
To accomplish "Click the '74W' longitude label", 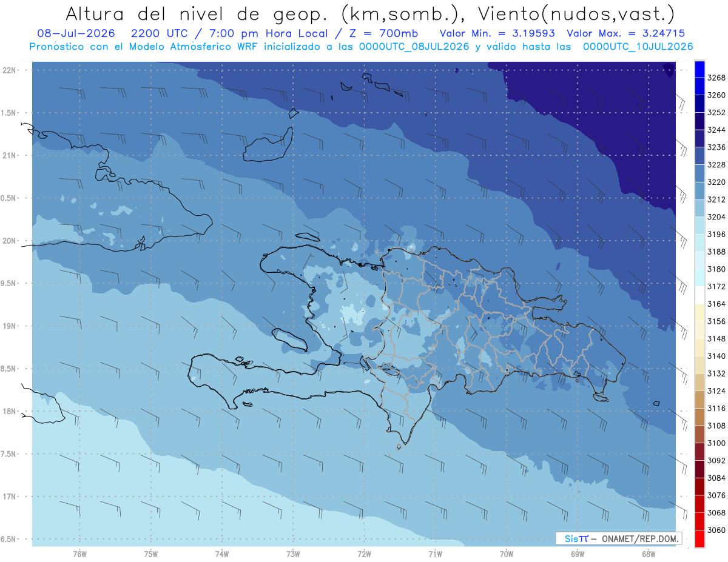I will (x=222, y=554).
